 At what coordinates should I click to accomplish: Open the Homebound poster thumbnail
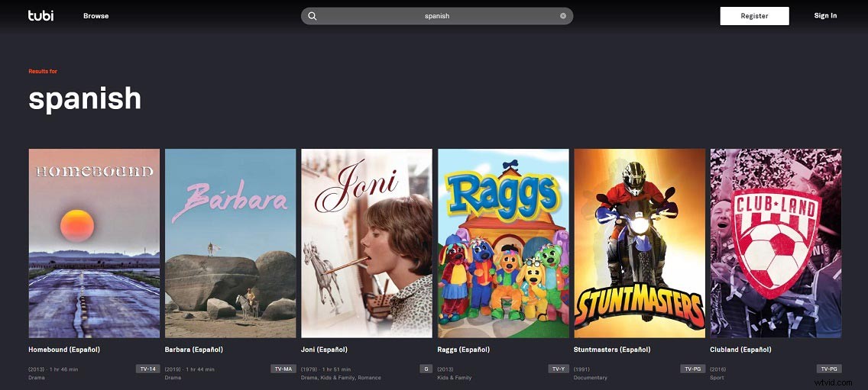pos(94,243)
